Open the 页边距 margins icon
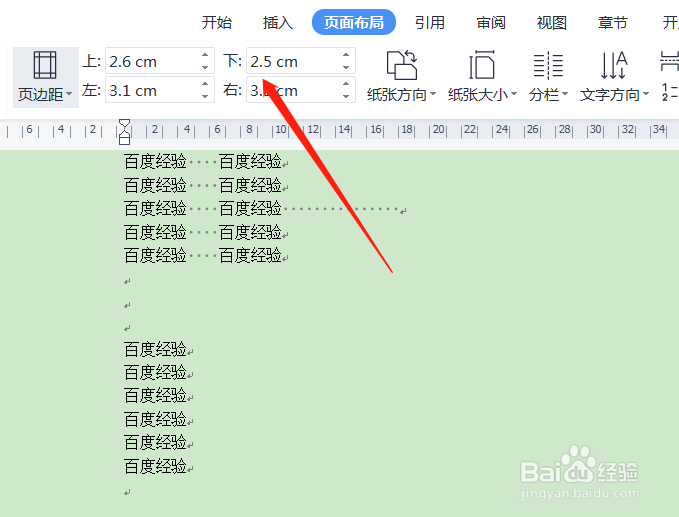 coord(45,65)
